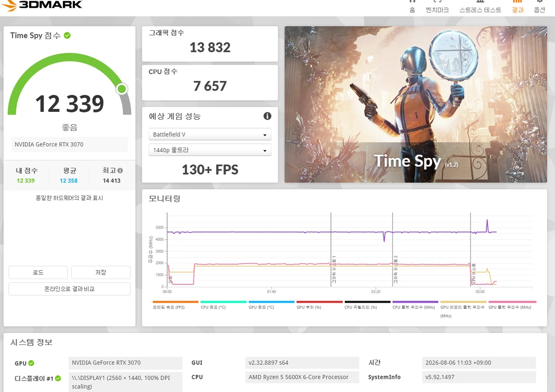Click 평균 value 12 358
Image resolution: width=555 pixels, height=392 pixels.
(x=69, y=181)
